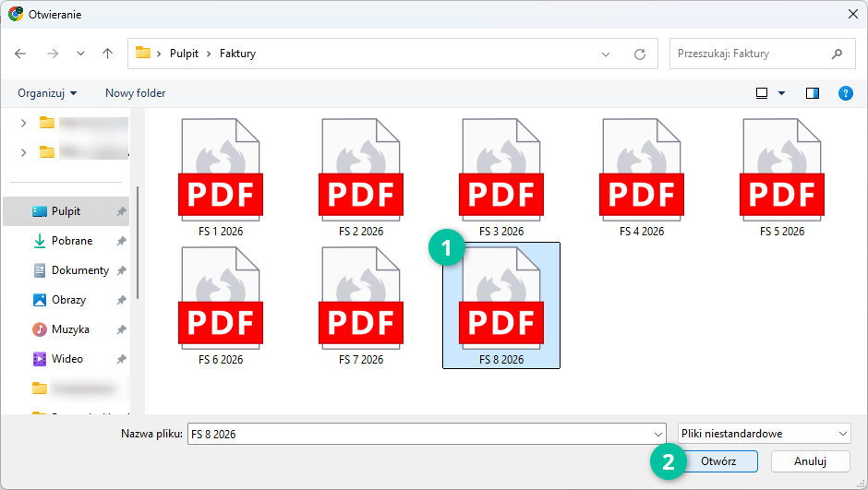Image resolution: width=868 pixels, height=490 pixels.
Task: Click Nowy folder in toolbar
Action: [135, 93]
